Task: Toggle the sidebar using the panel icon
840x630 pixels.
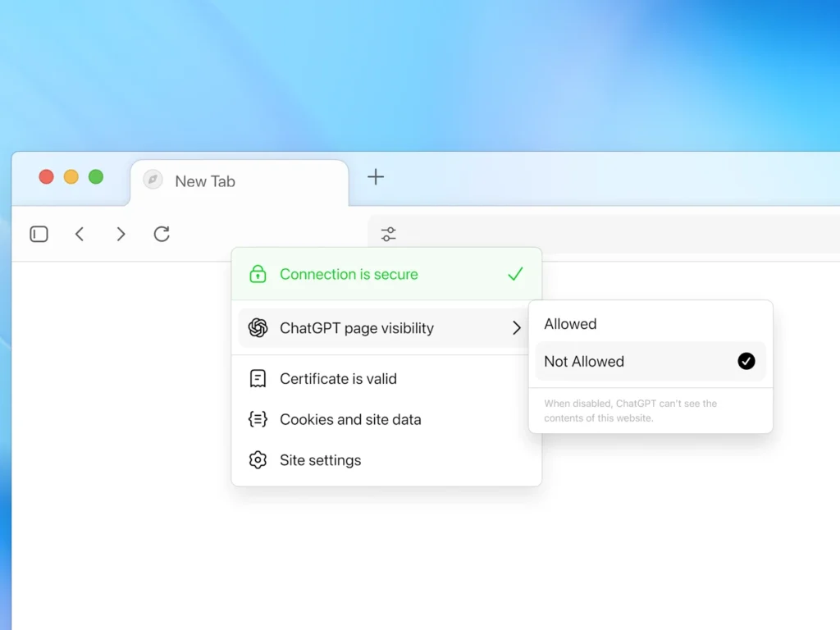Action: point(39,234)
